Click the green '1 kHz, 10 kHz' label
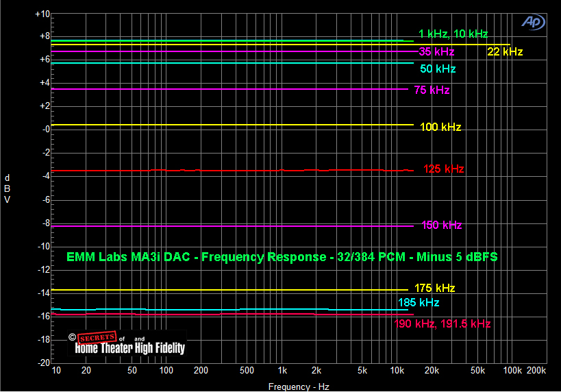This screenshot has width=561, height=392. click(453, 34)
